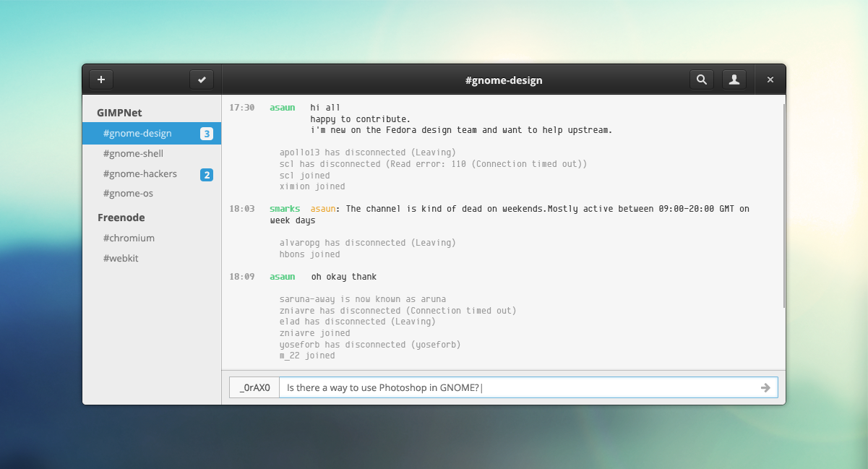Click the GIMPNet network heading
Viewport: 868px width, 469px height.
click(x=119, y=113)
